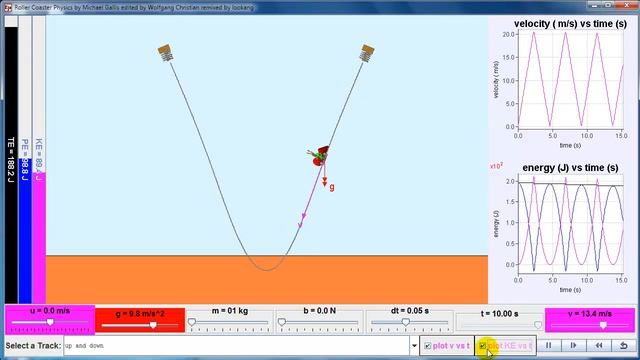Click the velocity vs time graph
Viewport: 640px width, 360px height.
coord(571,80)
